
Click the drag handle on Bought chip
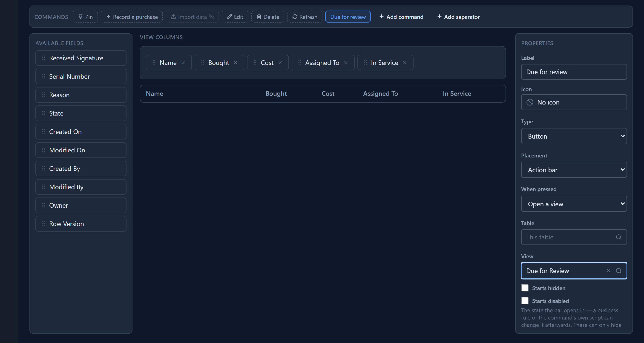pos(202,63)
